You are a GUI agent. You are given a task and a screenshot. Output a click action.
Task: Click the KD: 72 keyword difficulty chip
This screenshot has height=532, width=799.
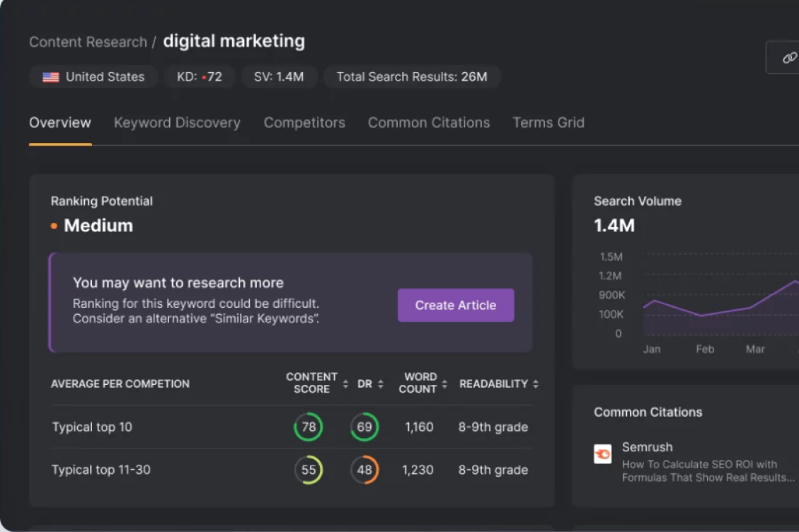[199, 77]
